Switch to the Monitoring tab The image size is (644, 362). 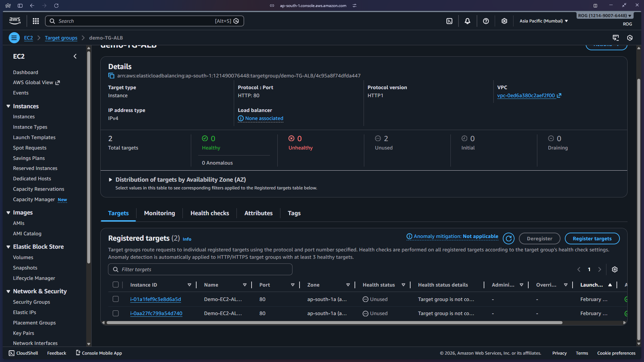click(159, 213)
